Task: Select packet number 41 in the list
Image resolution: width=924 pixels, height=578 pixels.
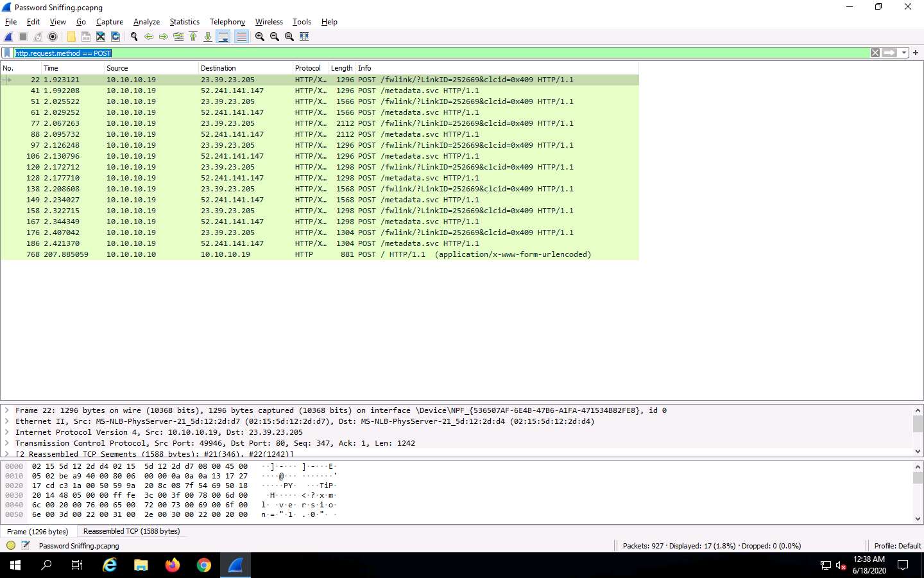Action: point(320,91)
